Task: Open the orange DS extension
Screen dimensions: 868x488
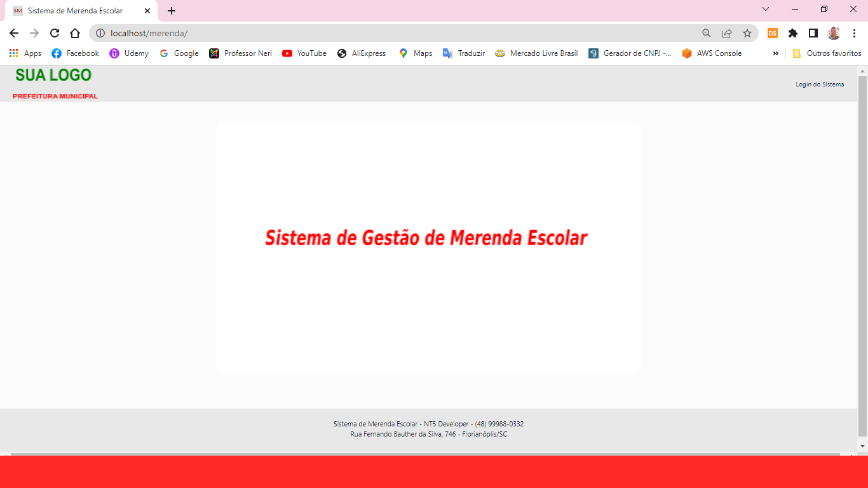Action: pyautogui.click(x=773, y=33)
